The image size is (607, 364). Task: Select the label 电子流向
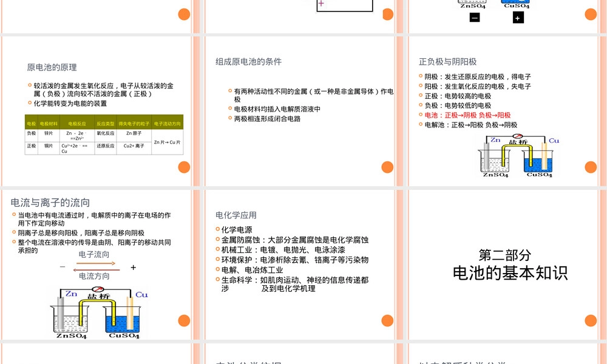pos(94,254)
